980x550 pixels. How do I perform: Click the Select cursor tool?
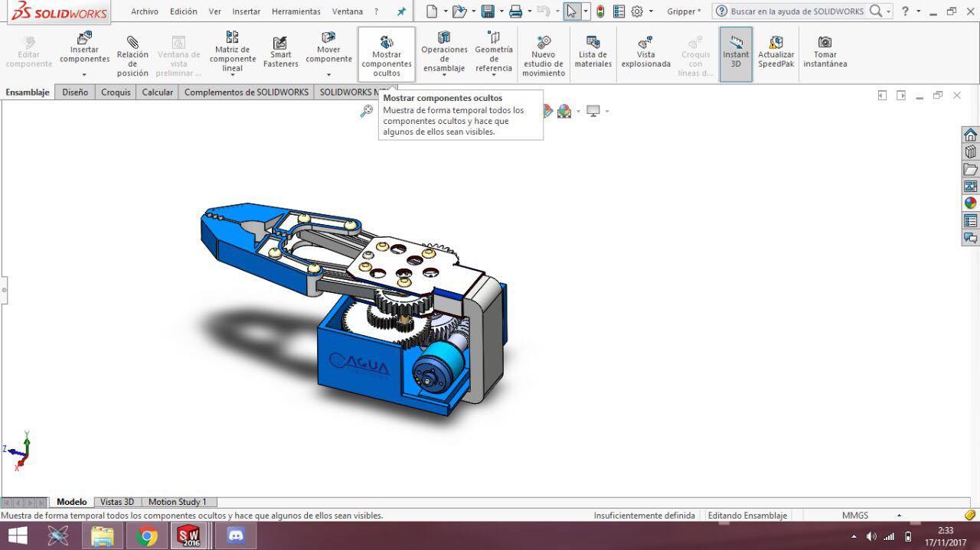click(571, 11)
